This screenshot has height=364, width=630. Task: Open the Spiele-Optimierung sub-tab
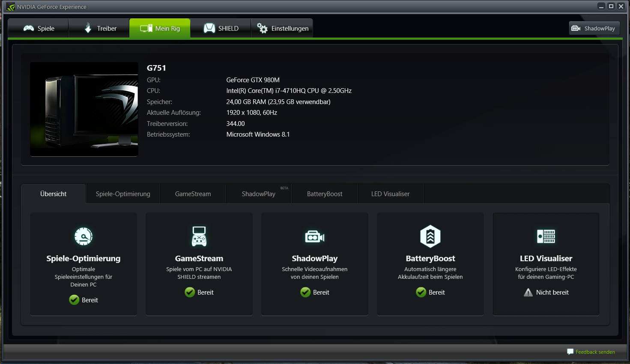click(123, 194)
